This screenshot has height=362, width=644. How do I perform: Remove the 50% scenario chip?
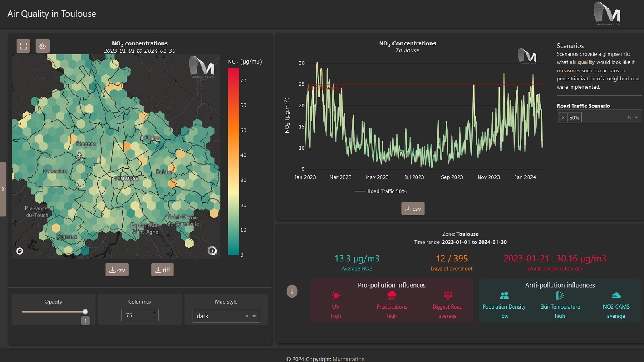tap(563, 117)
